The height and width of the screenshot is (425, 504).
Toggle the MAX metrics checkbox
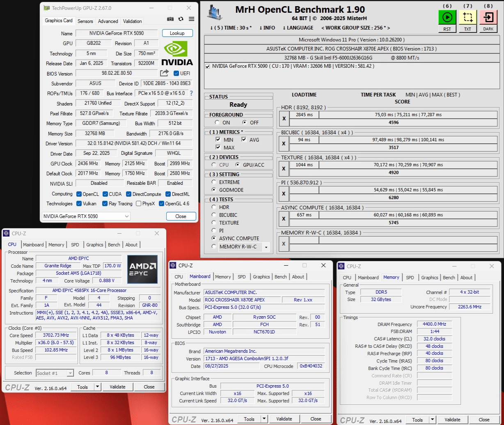pyautogui.click(x=218, y=147)
